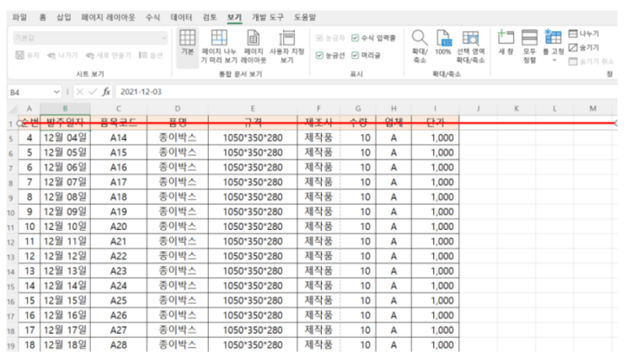Open the Name Box dropdown arrow

56,92
